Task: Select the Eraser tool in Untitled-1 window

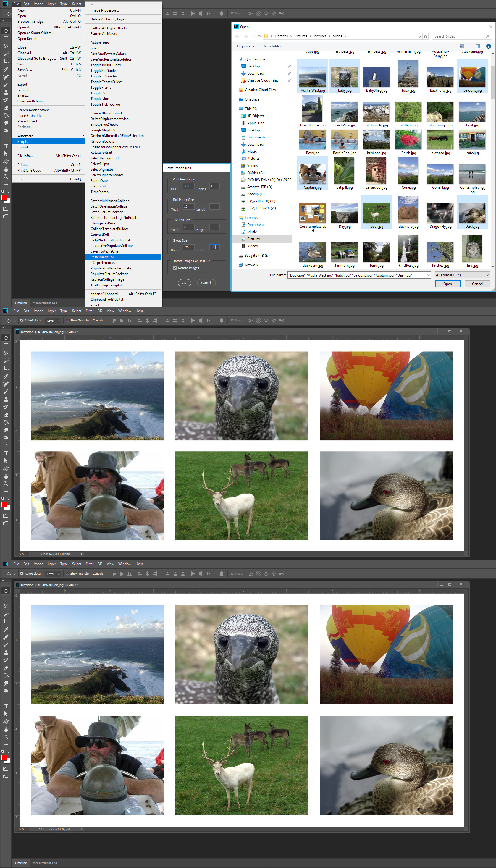Action: pyautogui.click(x=6, y=415)
